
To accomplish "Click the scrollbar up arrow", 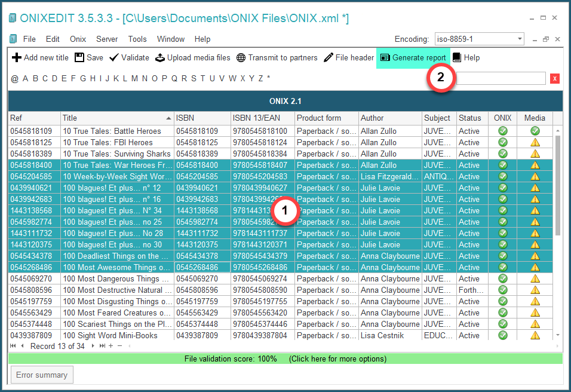I will (558, 130).
